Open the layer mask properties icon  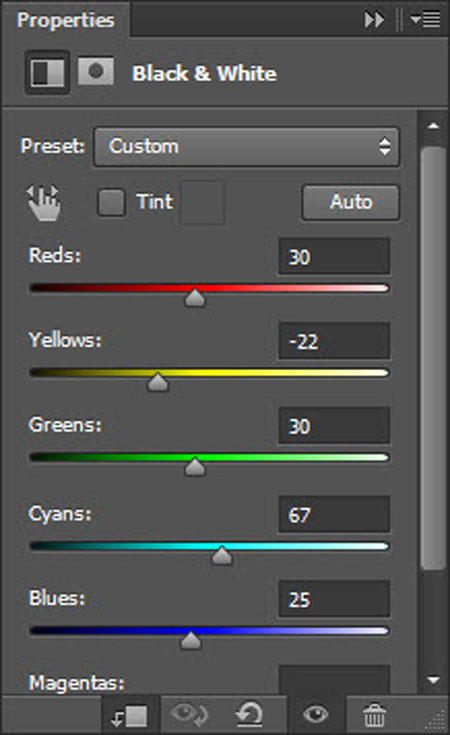pos(96,71)
